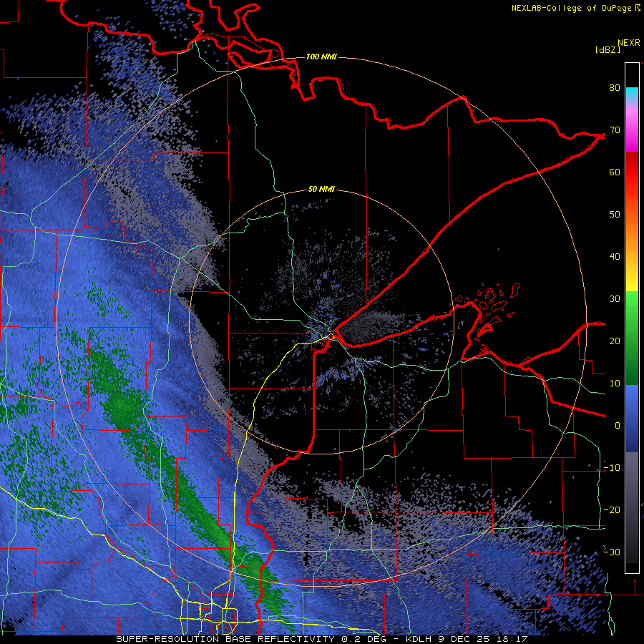
Task: Click the -30 value on the dBZ scale
Action: tap(612, 552)
